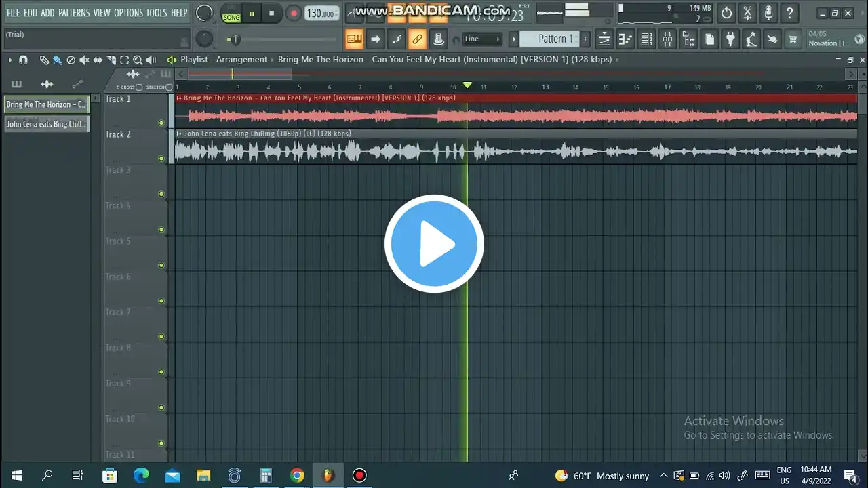Open the Channel rack view
868x488 pixels.
point(646,39)
